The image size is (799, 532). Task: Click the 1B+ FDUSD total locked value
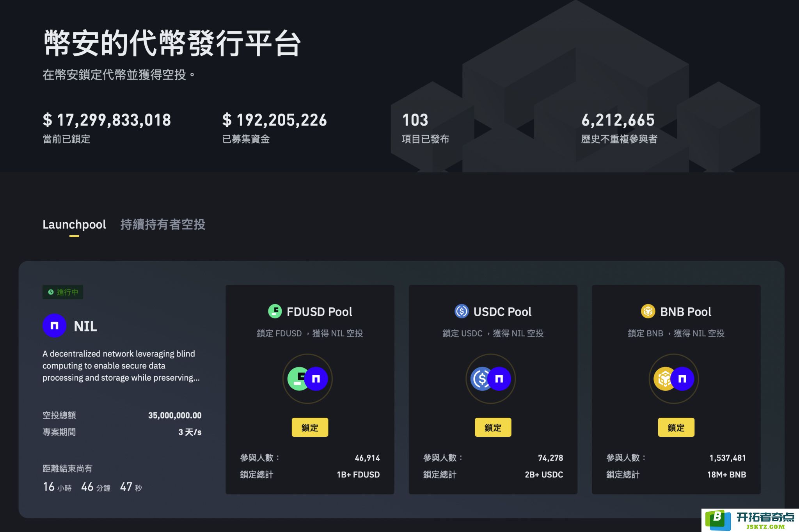click(x=358, y=475)
